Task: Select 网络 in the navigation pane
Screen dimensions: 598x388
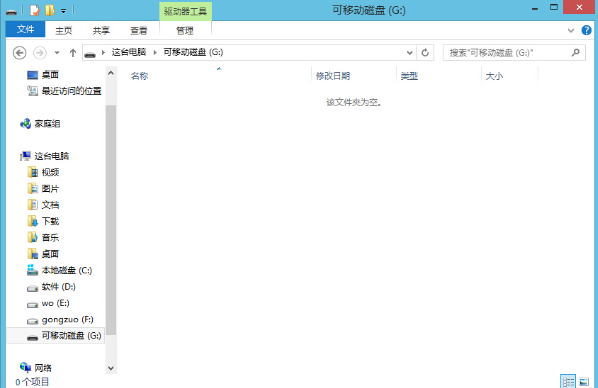Action: point(43,368)
